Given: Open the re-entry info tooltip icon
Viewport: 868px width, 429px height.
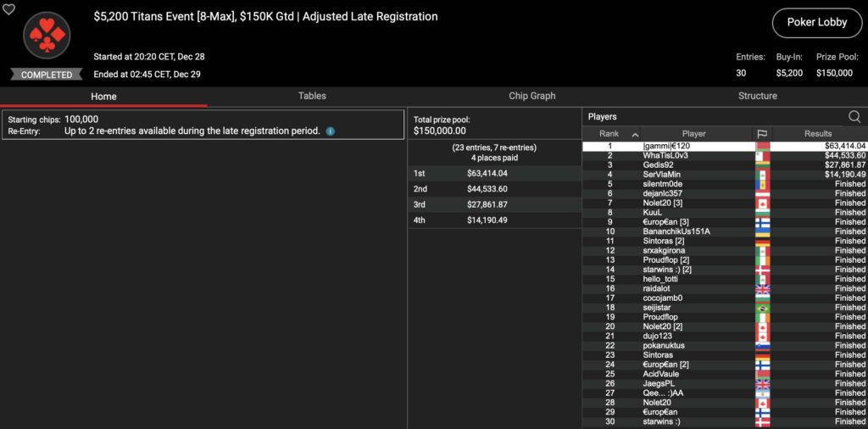Looking at the screenshot, I should click(331, 131).
